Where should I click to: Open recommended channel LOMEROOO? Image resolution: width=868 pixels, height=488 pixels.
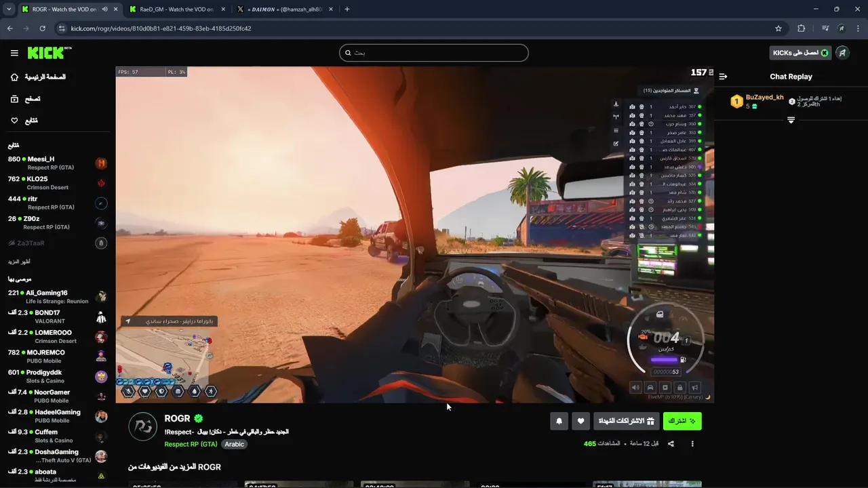pyautogui.click(x=58, y=336)
